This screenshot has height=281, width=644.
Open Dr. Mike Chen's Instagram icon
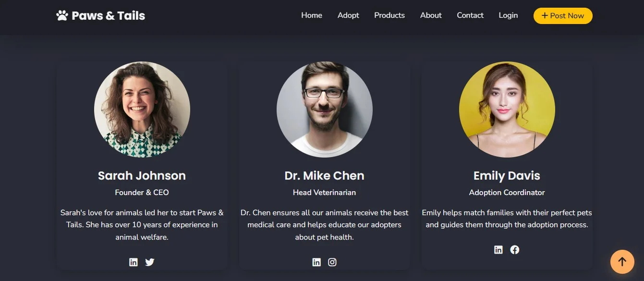click(x=332, y=262)
